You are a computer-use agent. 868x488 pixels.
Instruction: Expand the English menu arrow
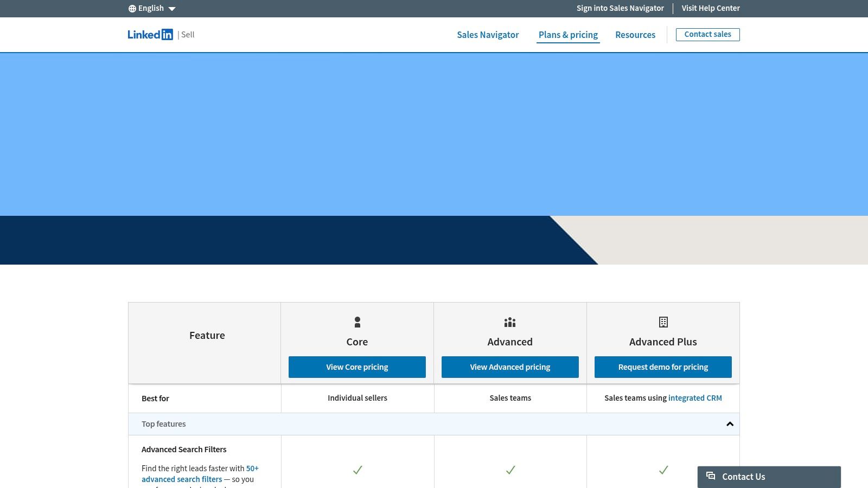coord(172,9)
